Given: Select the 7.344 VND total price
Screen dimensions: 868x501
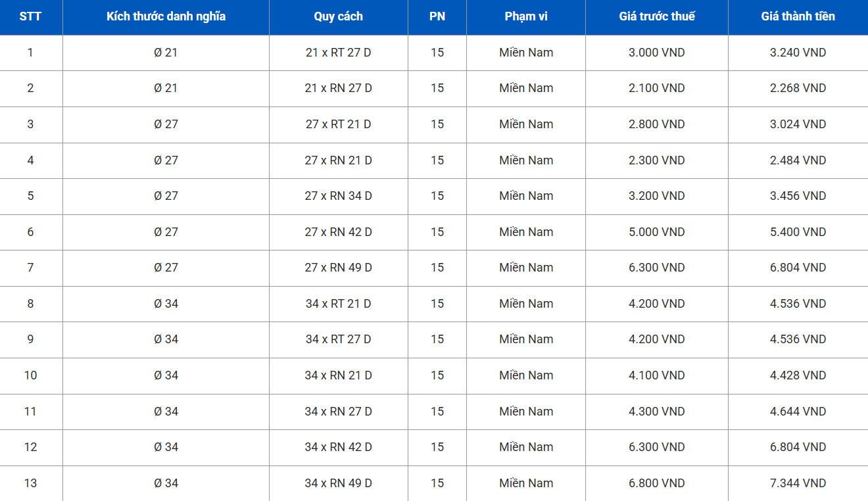Looking at the screenshot, I should pos(798,483).
